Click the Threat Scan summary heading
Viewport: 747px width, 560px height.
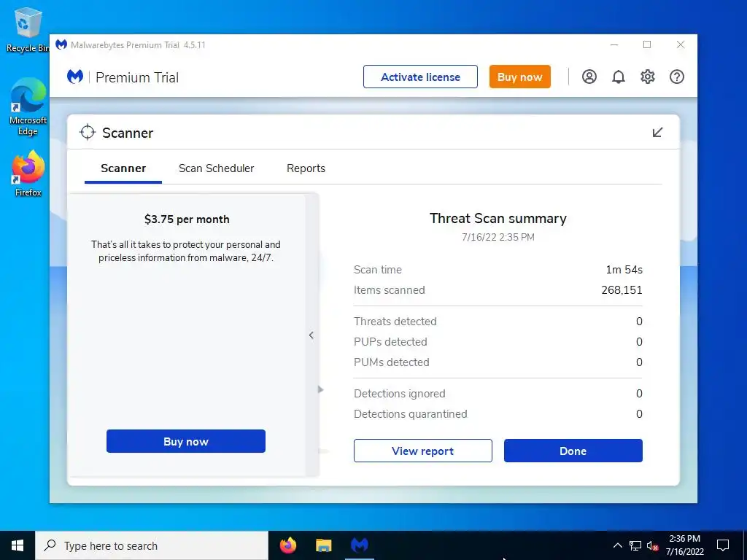[x=498, y=218]
